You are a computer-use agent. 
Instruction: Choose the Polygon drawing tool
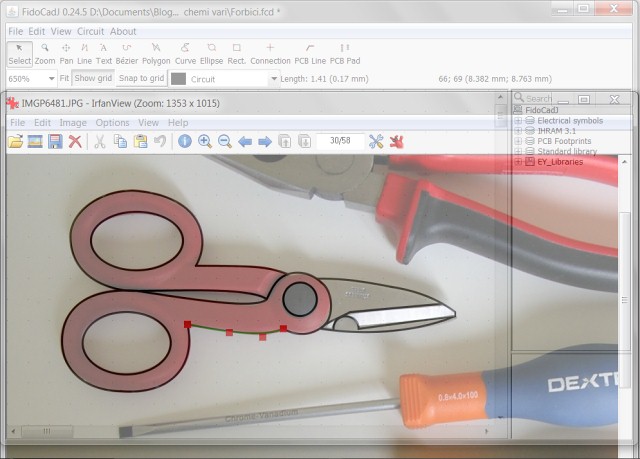pos(155,53)
